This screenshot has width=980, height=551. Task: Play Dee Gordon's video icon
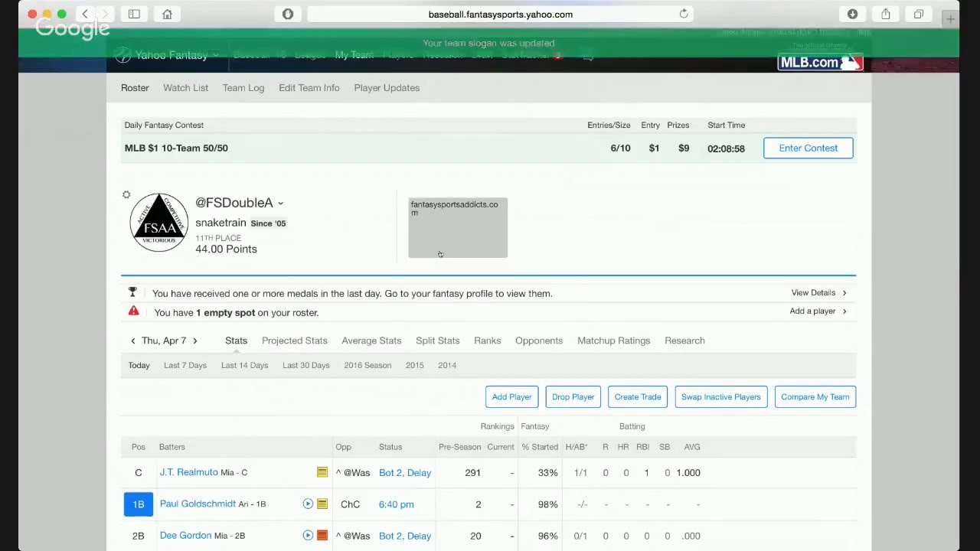click(308, 535)
